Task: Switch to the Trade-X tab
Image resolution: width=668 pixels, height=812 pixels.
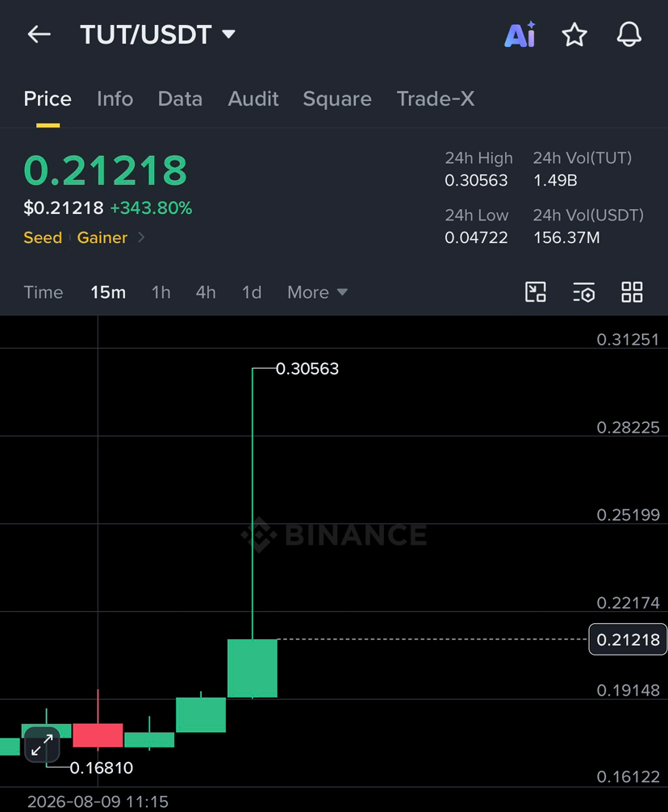Action: [435, 98]
